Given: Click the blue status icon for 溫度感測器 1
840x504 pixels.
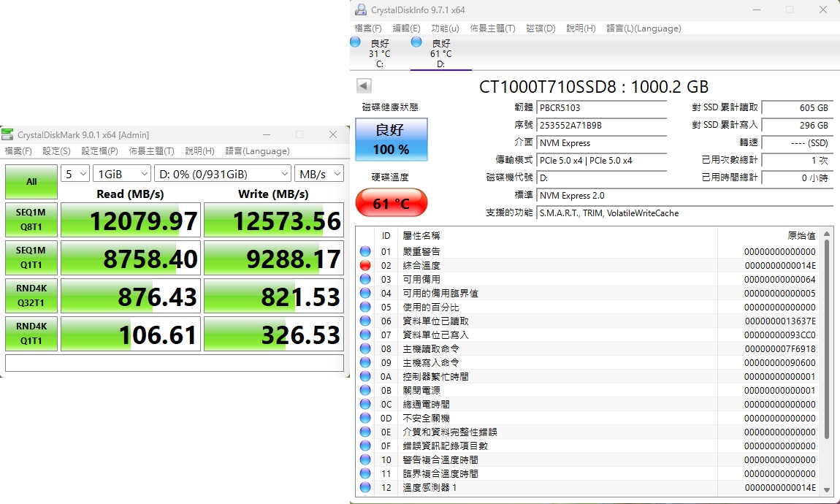Looking at the screenshot, I should (x=365, y=487).
